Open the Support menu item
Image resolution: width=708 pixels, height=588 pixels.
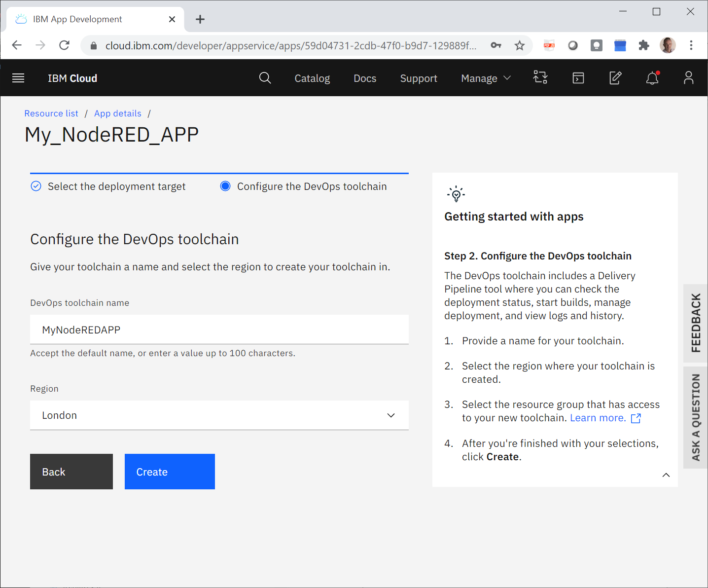(419, 78)
